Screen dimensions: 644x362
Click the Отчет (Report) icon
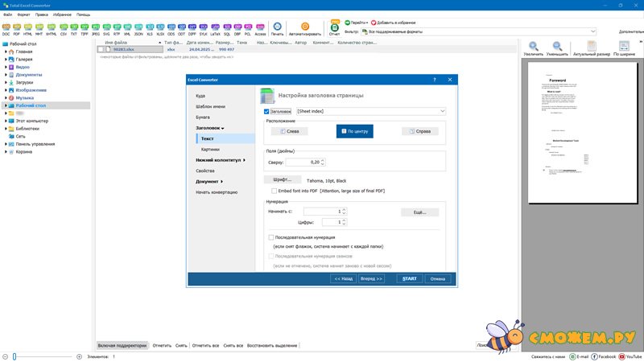[334, 29]
